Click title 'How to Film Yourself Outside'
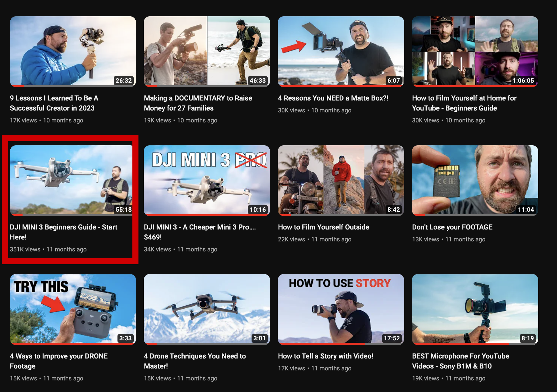 [324, 227]
